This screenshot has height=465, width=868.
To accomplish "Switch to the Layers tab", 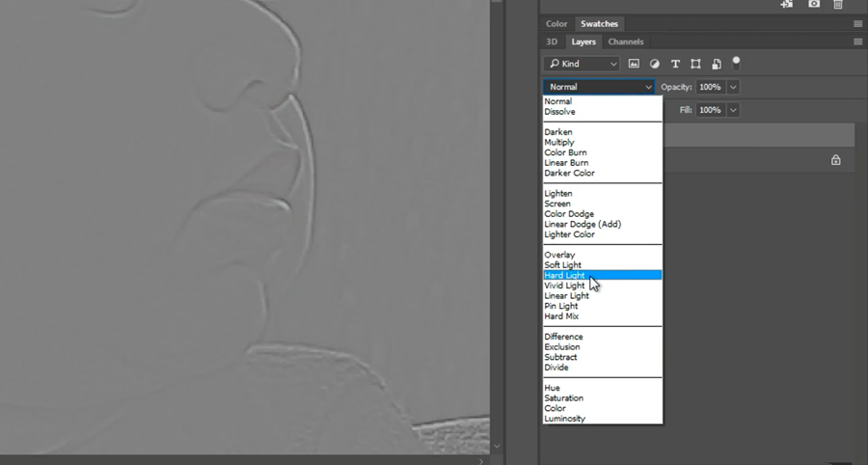I will (x=583, y=41).
